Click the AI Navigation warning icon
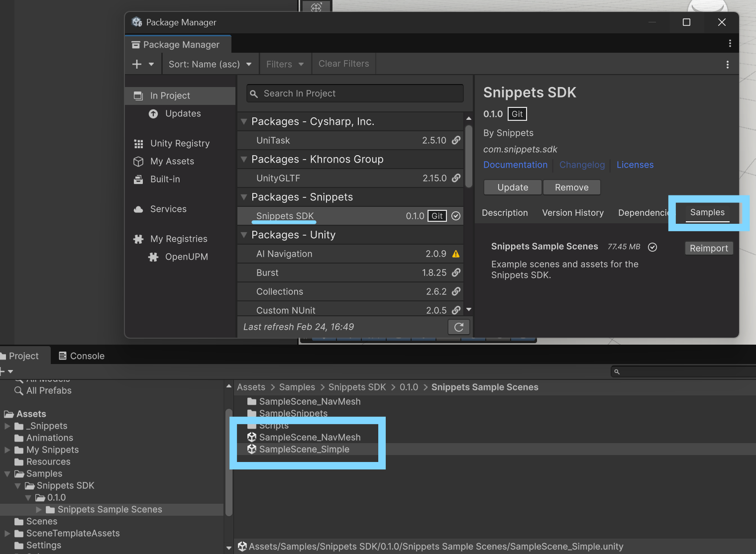Image resolution: width=756 pixels, height=554 pixels. 456,254
